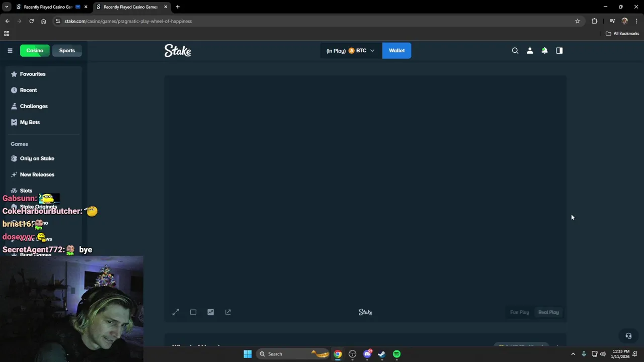This screenshot has width=644, height=362.
Task: Open the taskbar clock and date
Action: 620,354
